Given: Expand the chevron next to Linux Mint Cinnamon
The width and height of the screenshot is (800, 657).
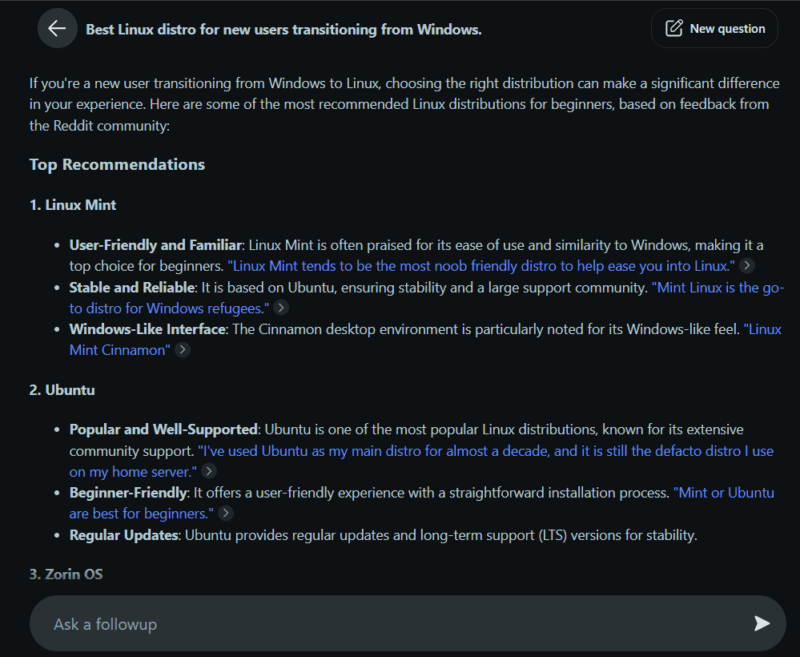Looking at the screenshot, I should [x=182, y=350].
